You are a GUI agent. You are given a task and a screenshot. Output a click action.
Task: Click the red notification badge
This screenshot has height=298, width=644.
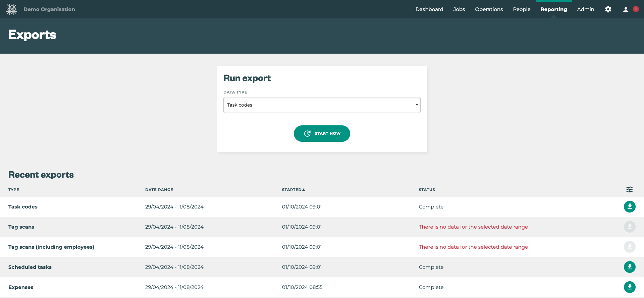click(x=636, y=9)
